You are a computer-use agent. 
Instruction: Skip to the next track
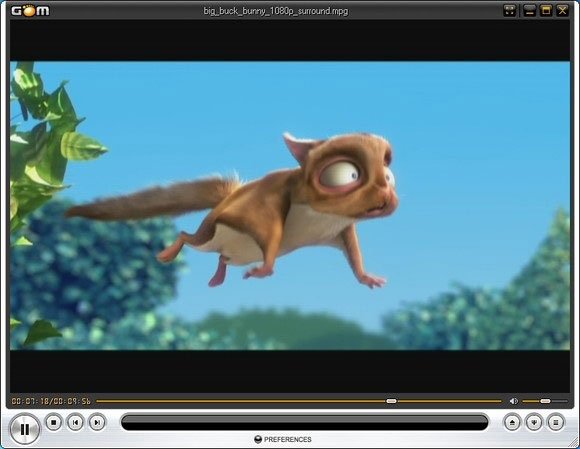[x=97, y=422]
